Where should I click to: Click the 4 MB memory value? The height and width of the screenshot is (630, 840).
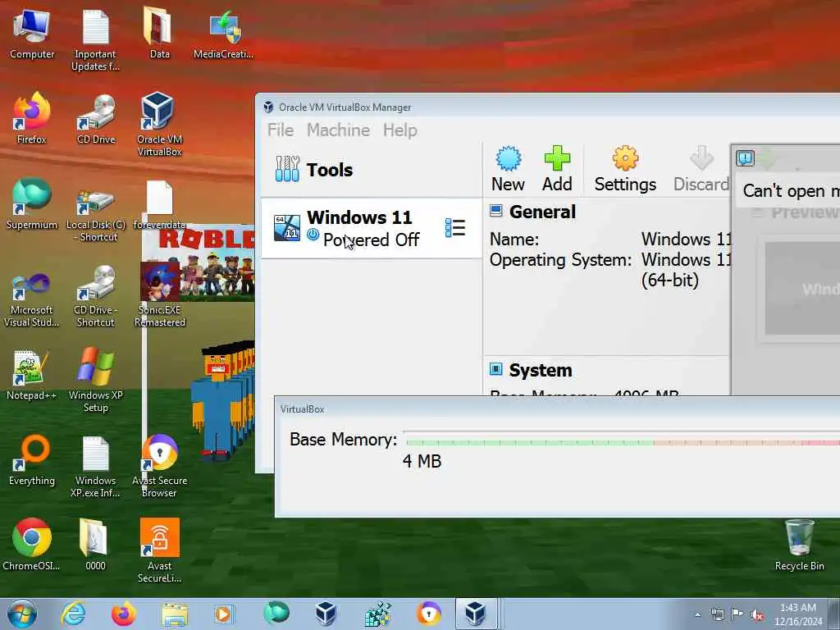click(x=422, y=461)
